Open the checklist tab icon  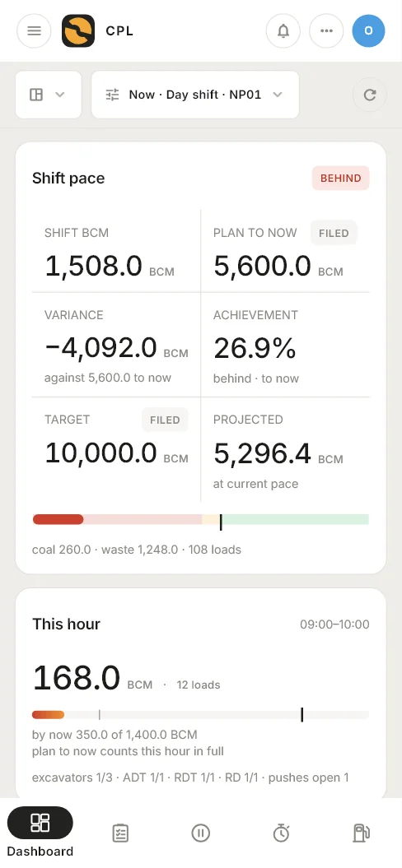pyautogui.click(x=120, y=833)
